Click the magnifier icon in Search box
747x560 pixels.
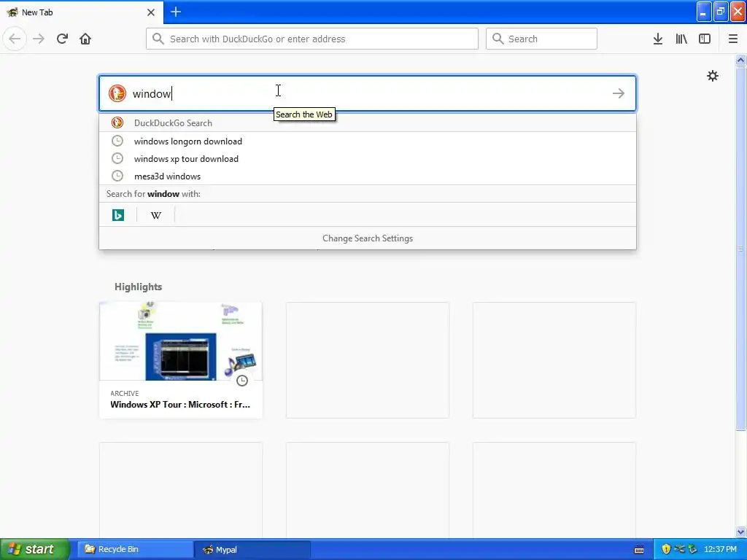pos(498,39)
